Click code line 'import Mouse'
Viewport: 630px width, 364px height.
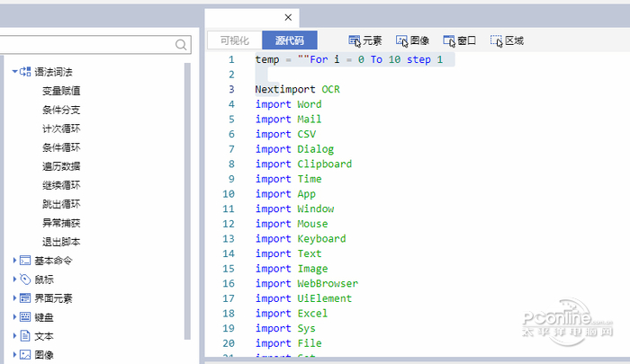point(292,224)
